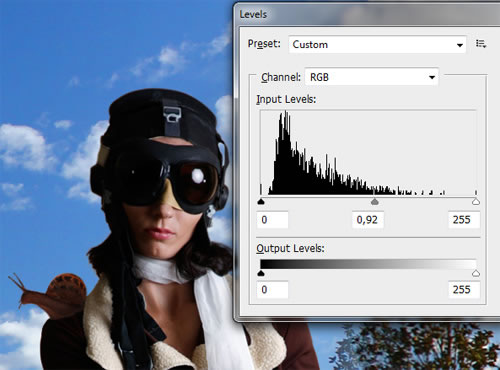Click the Output Levels label
Image resolution: width=500 pixels, height=370 pixels.
[290, 248]
